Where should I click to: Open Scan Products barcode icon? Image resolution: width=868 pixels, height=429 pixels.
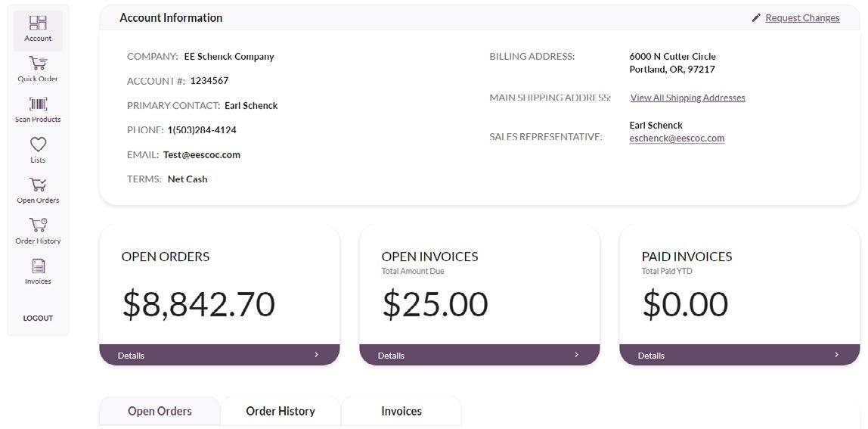pyautogui.click(x=38, y=104)
